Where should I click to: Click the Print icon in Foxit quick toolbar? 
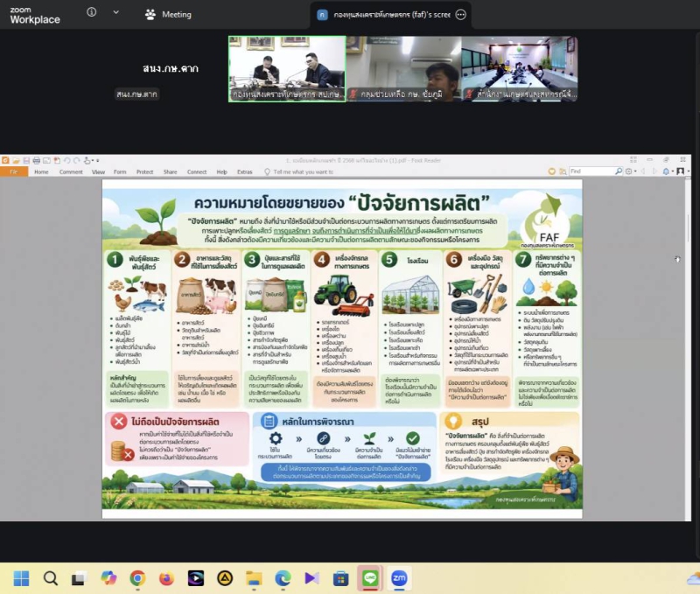pyautogui.click(x=37, y=160)
